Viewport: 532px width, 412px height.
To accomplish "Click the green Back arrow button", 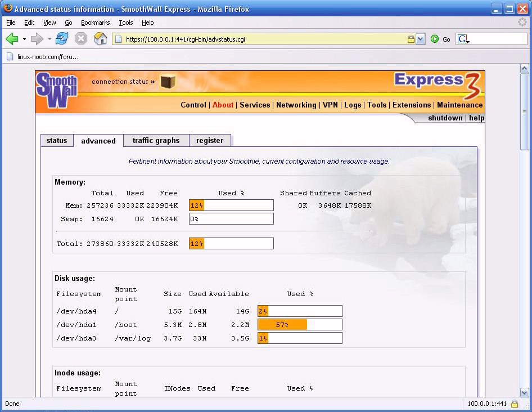I will [12, 39].
